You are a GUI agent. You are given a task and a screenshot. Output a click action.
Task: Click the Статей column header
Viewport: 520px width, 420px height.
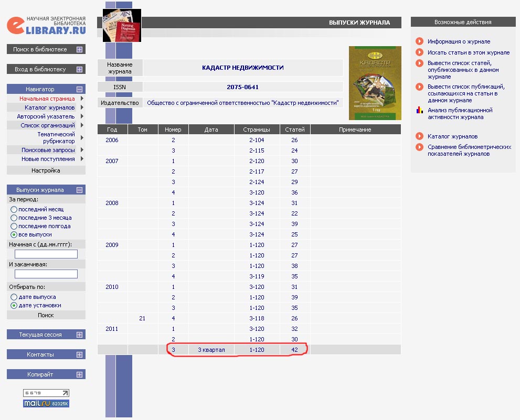pos(295,130)
